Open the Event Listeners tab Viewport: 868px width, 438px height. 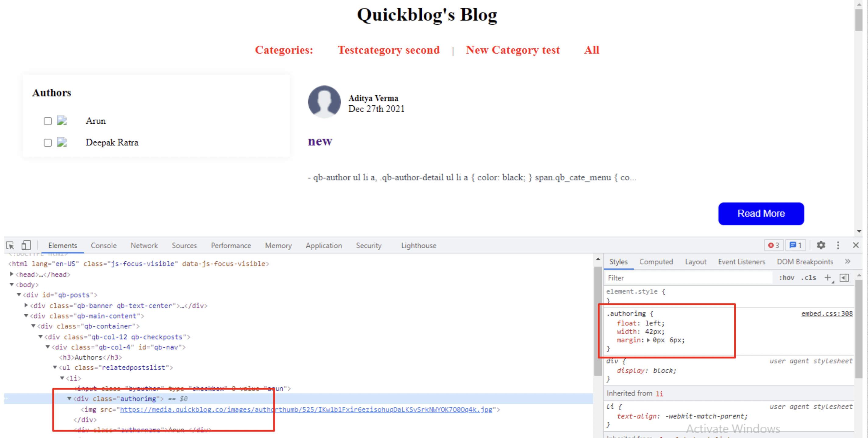click(x=741, y=262)
